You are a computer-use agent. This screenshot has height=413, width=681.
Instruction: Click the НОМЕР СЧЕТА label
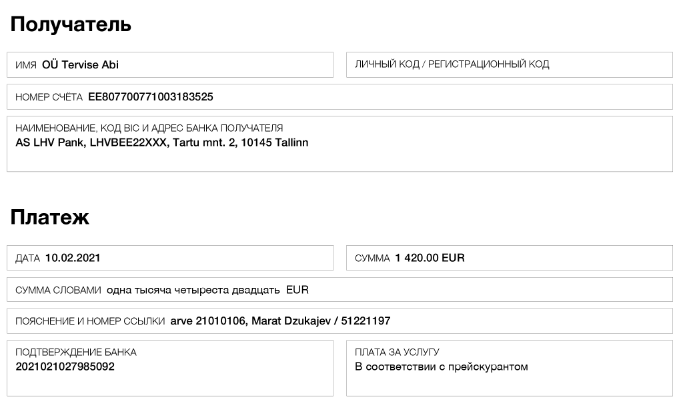pos(50,97)
